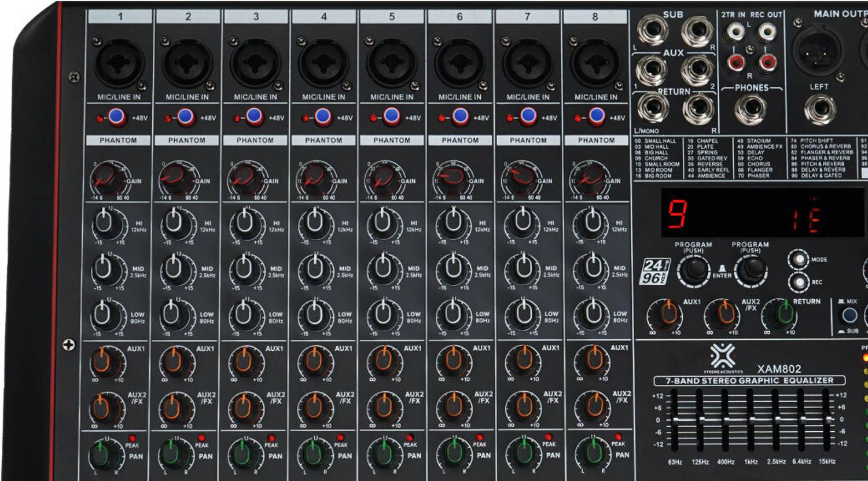Toggle the +48V phantom button on channel 1
868x481 pixels.
[x=117, y=118]
